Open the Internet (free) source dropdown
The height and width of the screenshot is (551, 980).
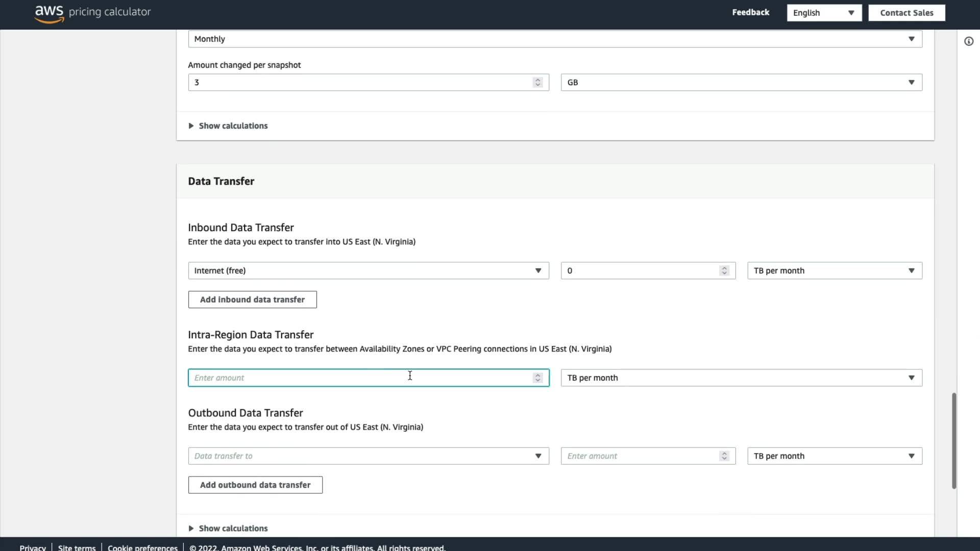368,271
